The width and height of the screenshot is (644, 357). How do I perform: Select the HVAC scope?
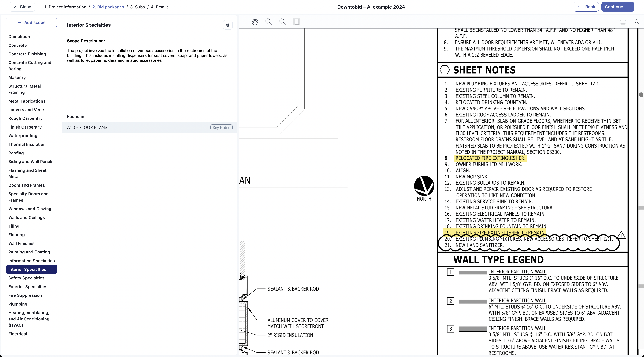point(29,319)
